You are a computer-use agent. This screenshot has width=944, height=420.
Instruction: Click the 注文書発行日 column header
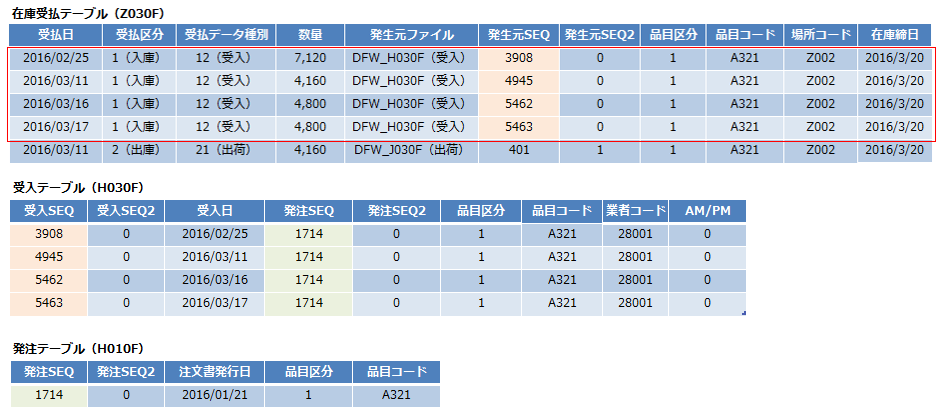coord(215,372)
